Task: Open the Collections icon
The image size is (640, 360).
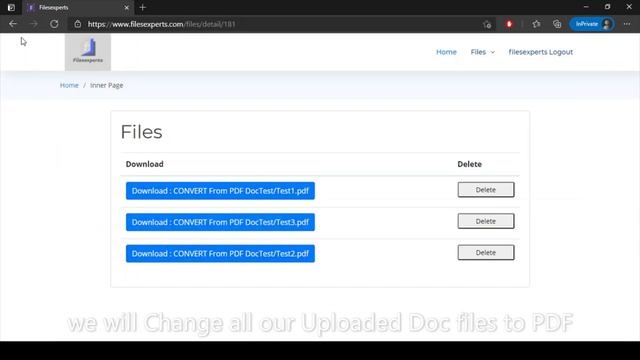Action: (557, 24)
